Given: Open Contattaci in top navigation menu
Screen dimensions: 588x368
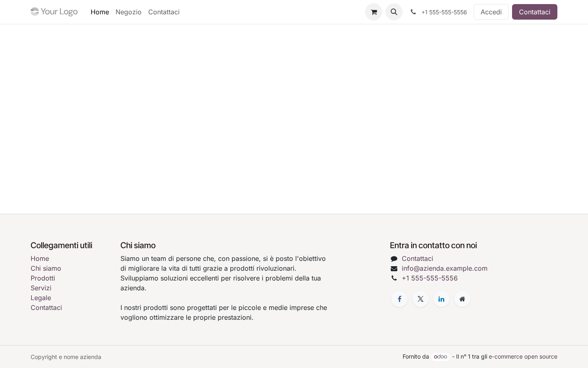Looking at the screenshot, I should [164, 12].
